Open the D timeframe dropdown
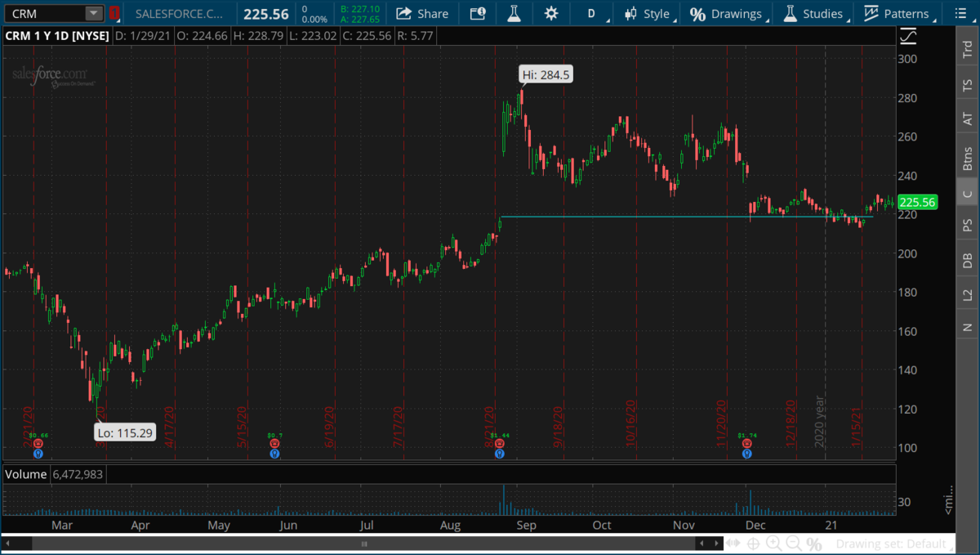Viewport: 980px width, 555px height. 592,13
